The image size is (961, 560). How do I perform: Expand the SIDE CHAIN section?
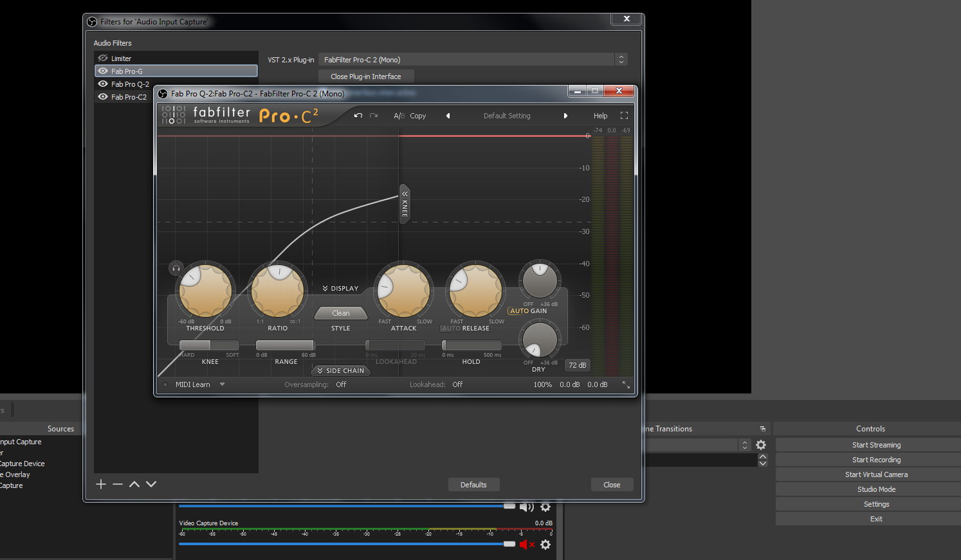click(x=340, y=371)
